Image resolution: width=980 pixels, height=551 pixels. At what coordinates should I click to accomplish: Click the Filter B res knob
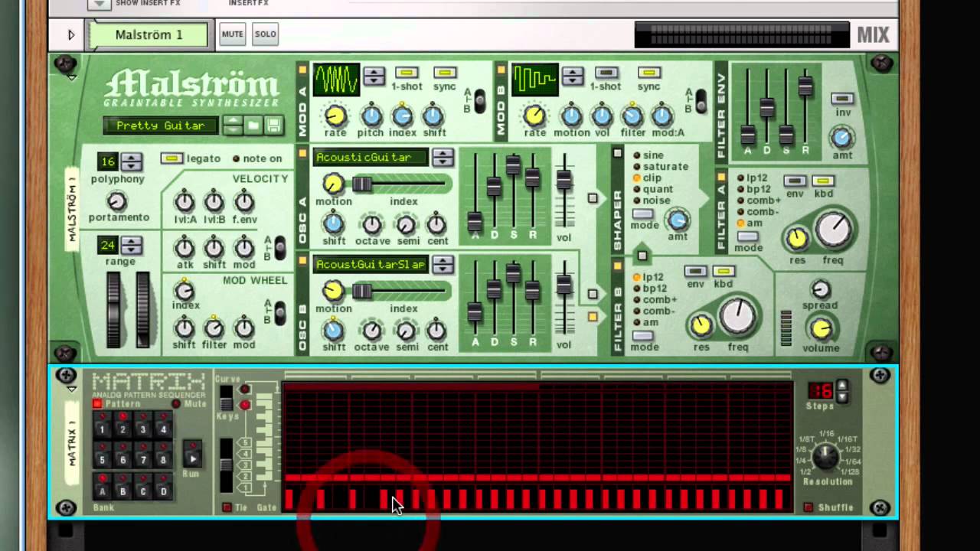point(701,326)
